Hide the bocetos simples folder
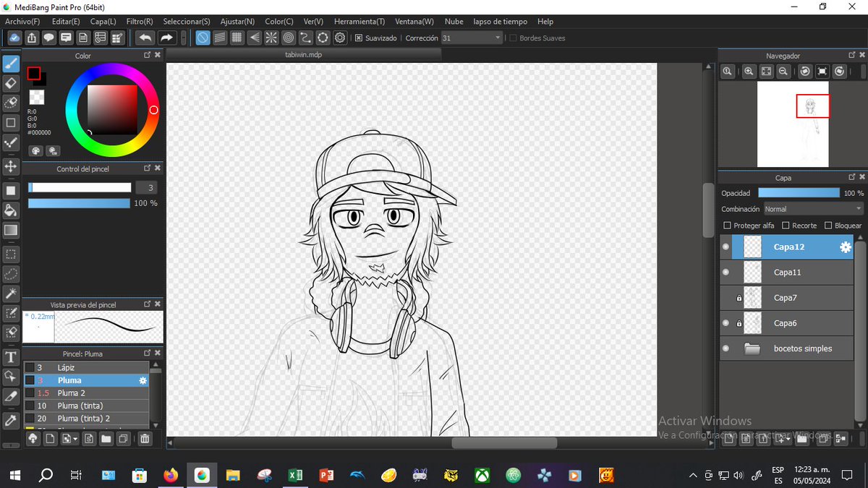Image resolution: width=868 pixels, height=488 pixels. (x=726, y=348)
